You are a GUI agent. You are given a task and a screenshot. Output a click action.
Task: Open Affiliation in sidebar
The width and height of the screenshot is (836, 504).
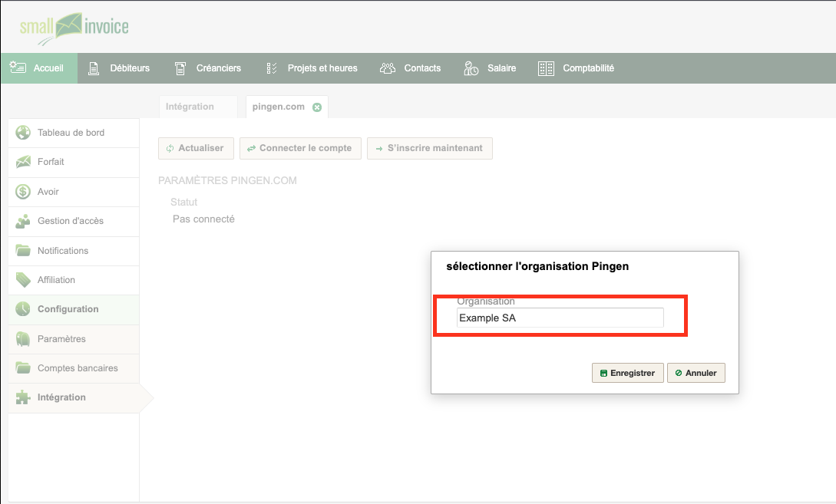[x=74, y=280]
